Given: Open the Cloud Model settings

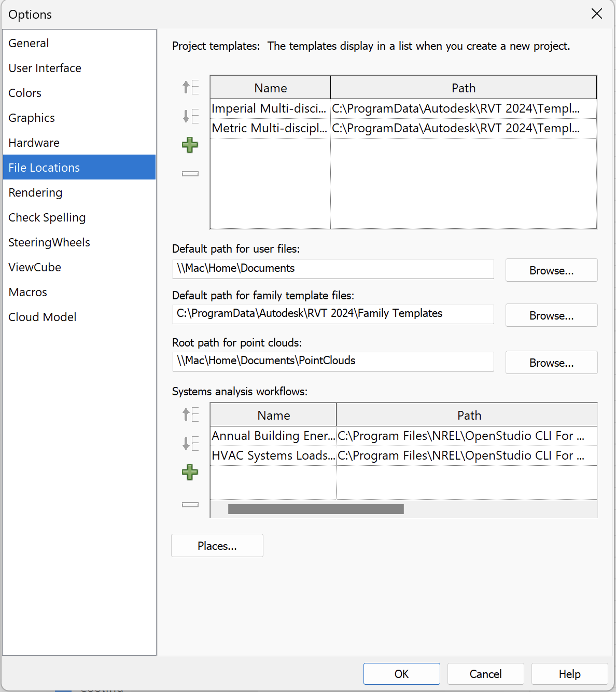Looking at the screenshot, I should click(42, 317).
